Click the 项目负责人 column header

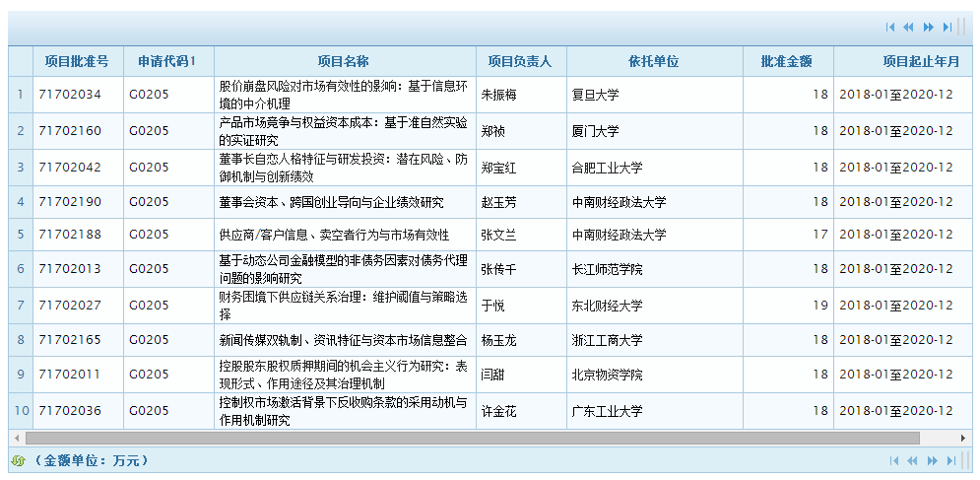pos(520,61)
